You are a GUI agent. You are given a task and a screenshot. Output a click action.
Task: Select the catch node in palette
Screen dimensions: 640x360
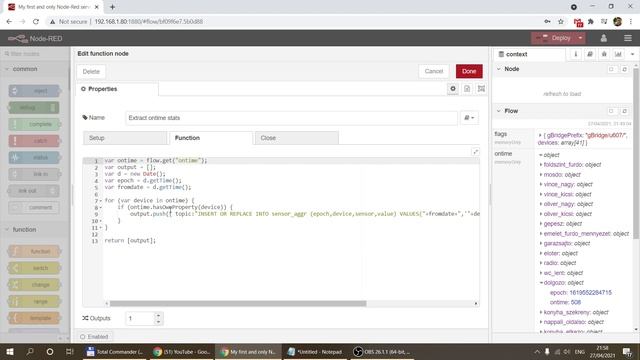(x=34, y=141)
